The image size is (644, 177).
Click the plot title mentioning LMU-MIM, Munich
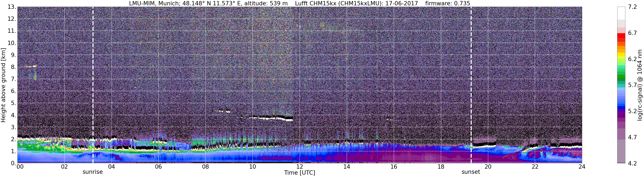pyautogui.click(x=299, y=3)
